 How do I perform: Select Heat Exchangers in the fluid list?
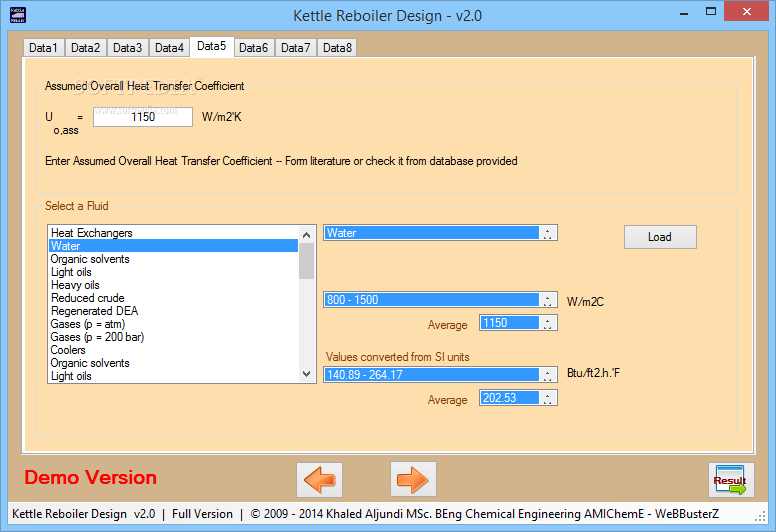(174, 233)
